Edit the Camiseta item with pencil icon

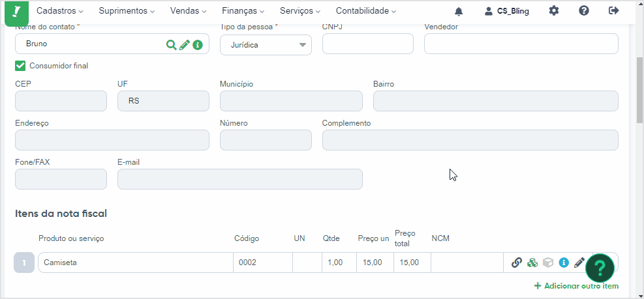[579, 263]
